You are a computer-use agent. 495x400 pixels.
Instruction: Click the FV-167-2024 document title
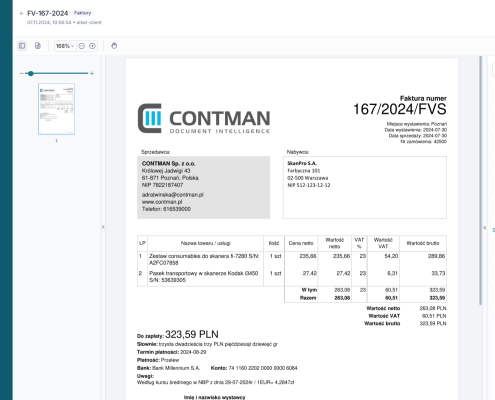tap(47, 13)
